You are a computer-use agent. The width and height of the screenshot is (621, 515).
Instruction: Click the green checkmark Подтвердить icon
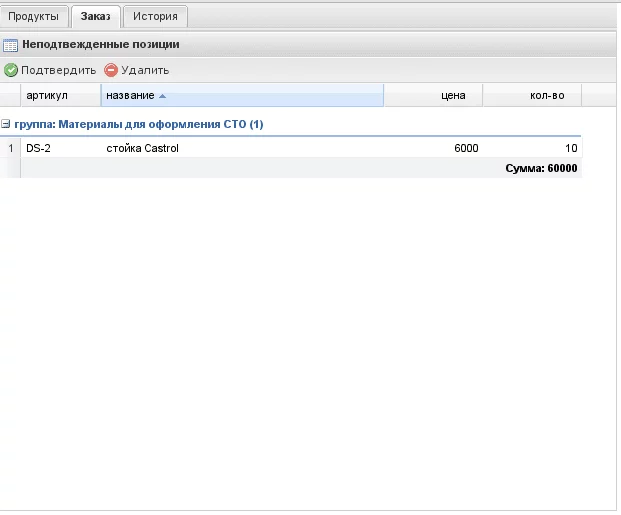(x=11, y=70)
